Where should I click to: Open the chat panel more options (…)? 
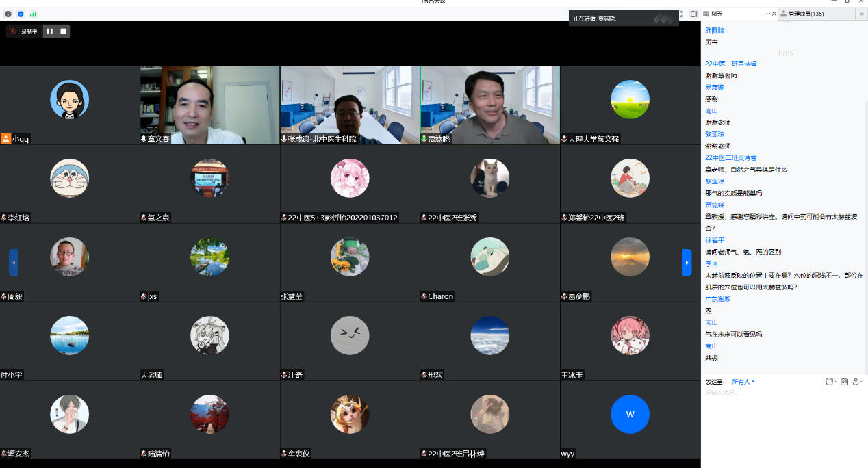(x=767, y=14)
